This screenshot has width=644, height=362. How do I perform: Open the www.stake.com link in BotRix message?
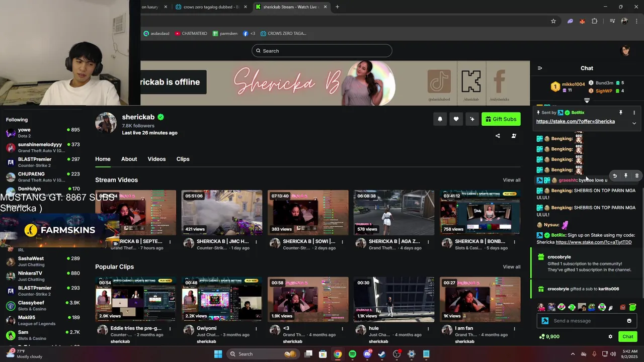coord(594,242)
